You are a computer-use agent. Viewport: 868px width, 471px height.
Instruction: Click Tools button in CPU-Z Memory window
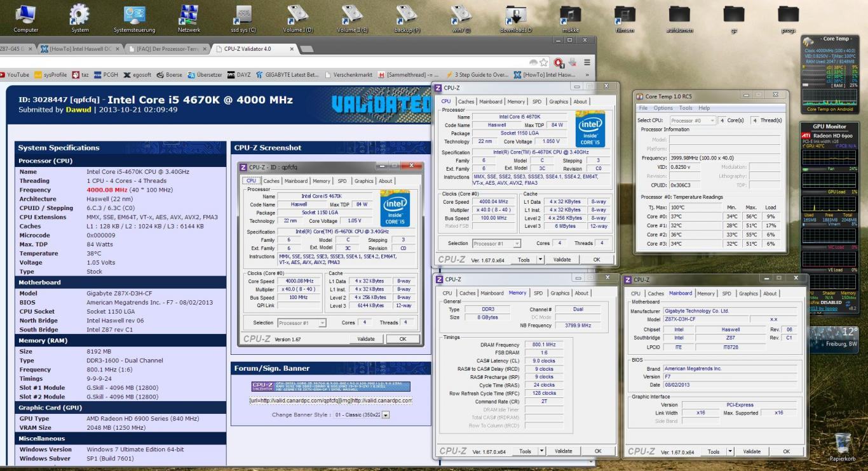525,451
